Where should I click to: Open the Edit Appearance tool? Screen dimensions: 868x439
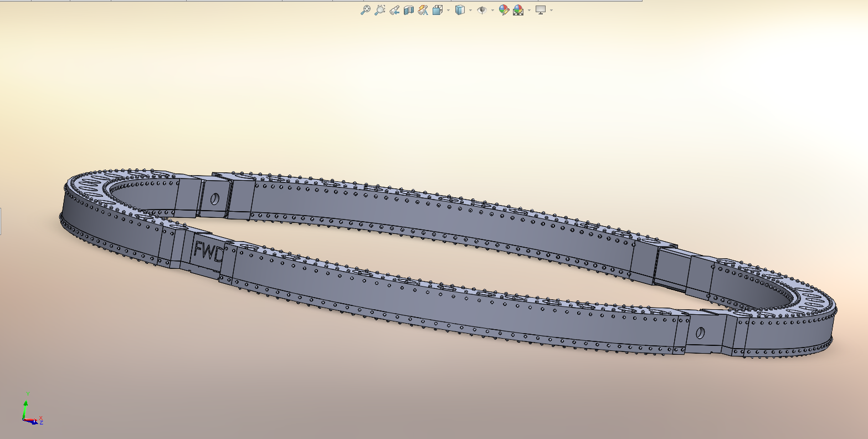pos(504,10)
